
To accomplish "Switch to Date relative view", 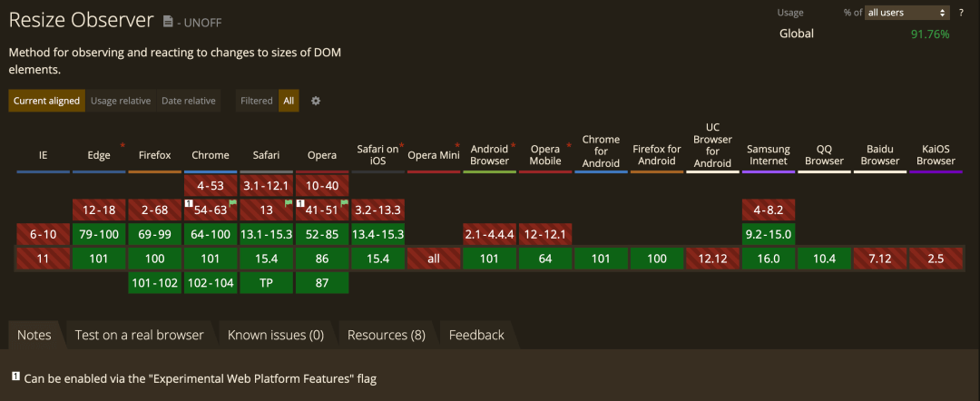I will point(189,101).
